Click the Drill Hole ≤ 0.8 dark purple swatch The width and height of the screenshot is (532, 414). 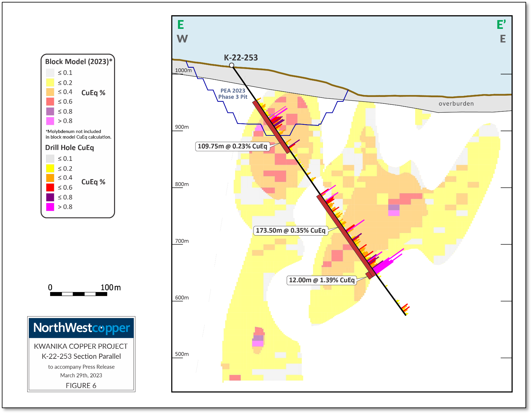point(50,197)
